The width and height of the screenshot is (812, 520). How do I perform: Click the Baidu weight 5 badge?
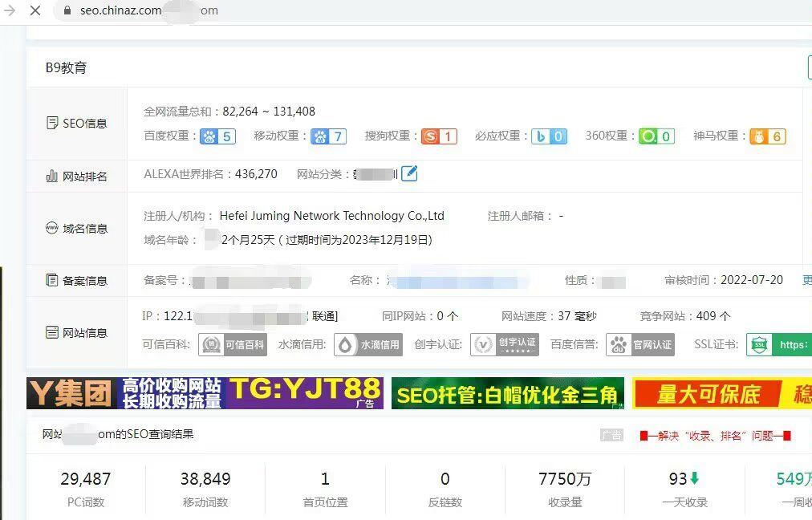click(218, 136)
